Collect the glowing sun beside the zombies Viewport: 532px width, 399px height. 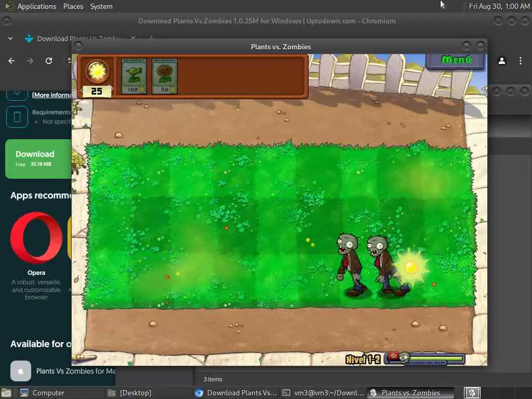411,267
